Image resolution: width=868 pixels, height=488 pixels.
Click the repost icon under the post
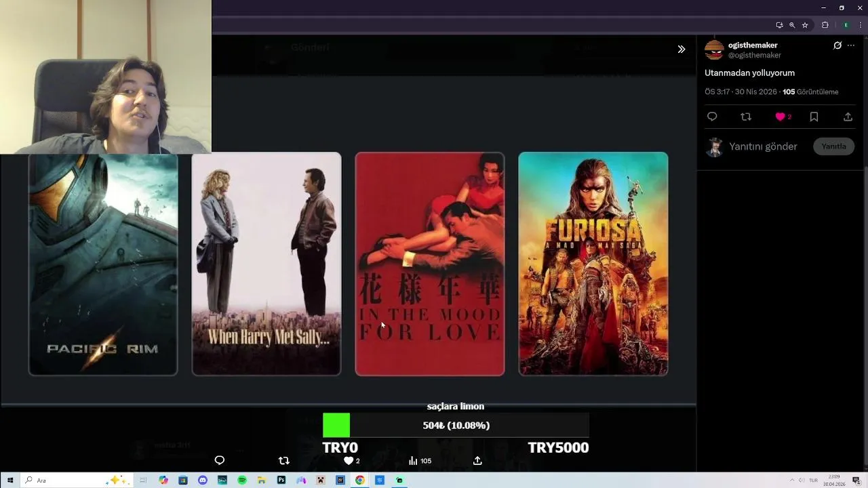[746, 117]
